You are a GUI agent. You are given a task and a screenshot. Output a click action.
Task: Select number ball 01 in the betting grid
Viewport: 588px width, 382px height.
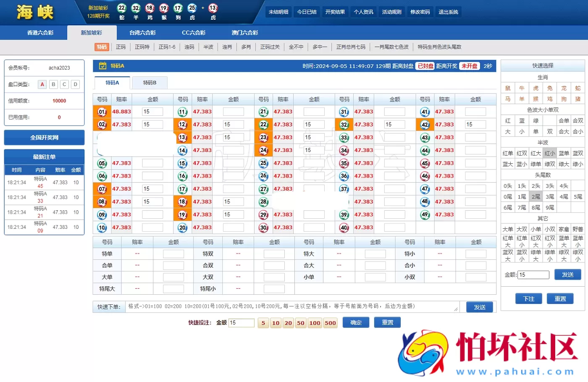(102, 111)
